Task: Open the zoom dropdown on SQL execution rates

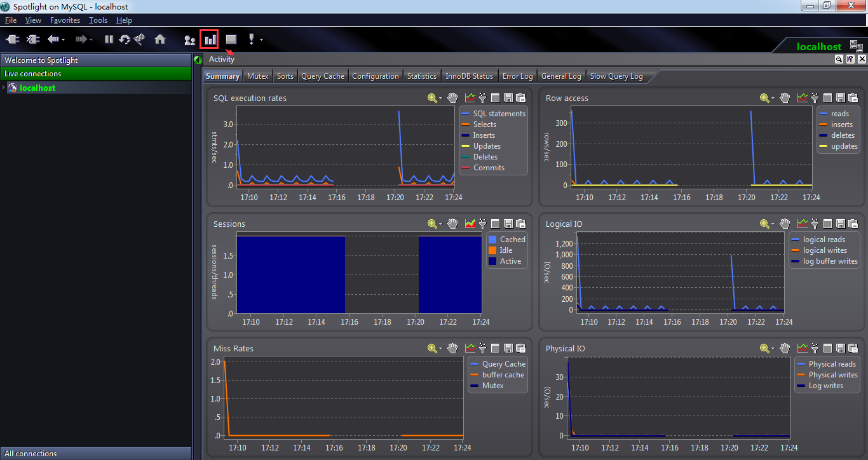Action: click(442, 98)
